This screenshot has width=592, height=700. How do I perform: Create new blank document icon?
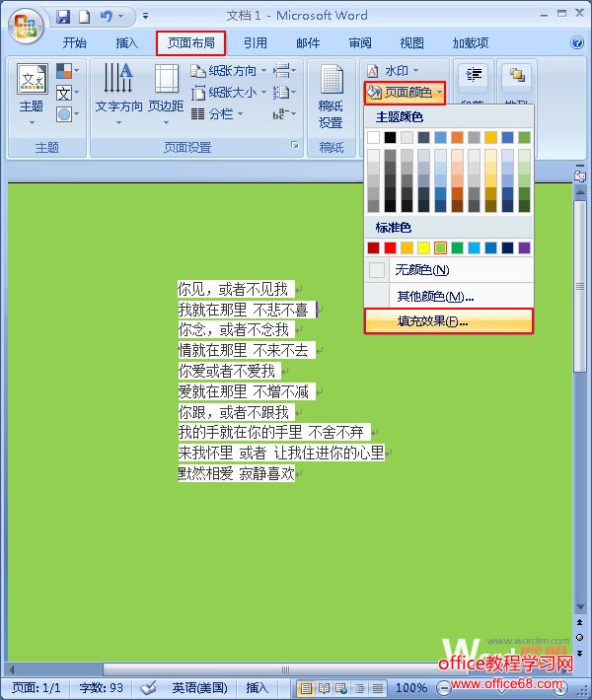(x=85, y=17)
